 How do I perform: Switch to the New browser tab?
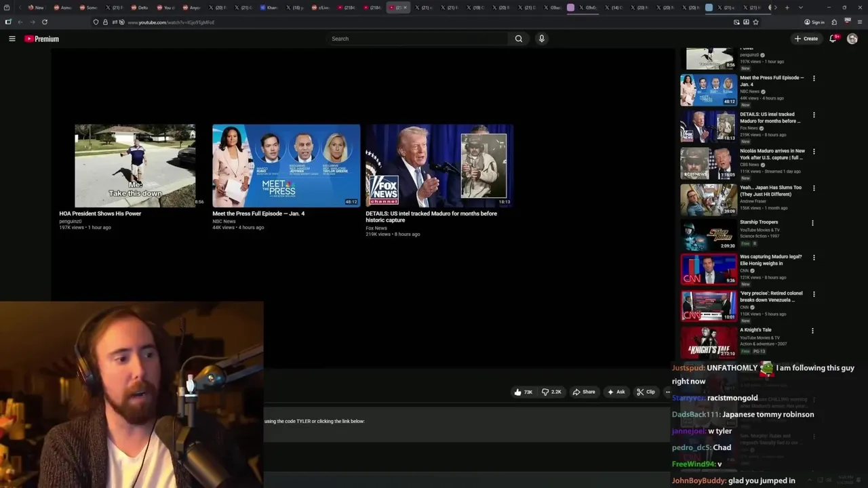(x=36, y=7)
